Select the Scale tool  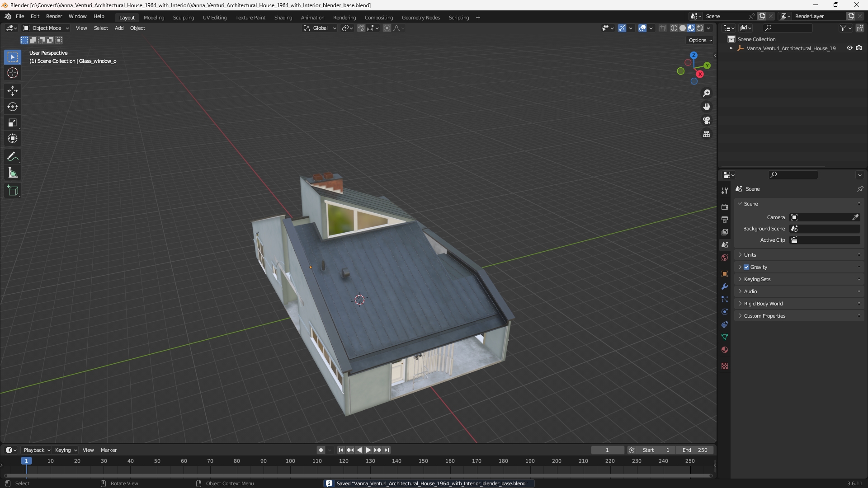click(13, 122)
